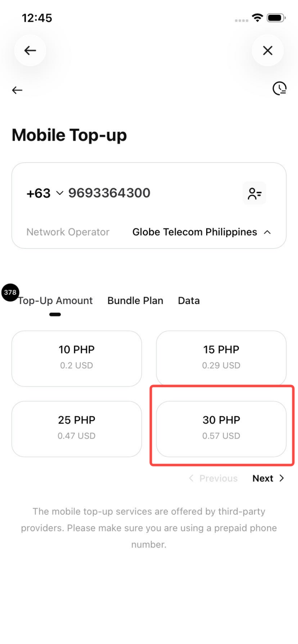
Task: Click the Previous page link
Action: [x=214, y=478]
